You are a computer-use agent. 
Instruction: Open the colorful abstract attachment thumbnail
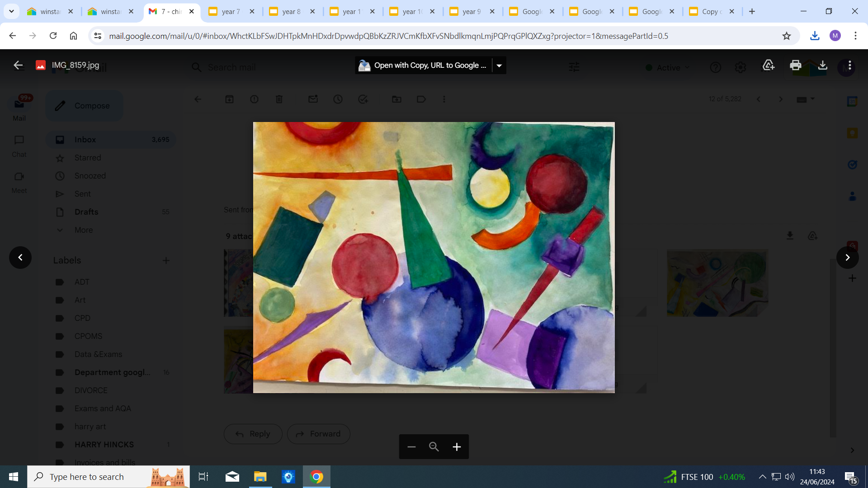point(717,283)
